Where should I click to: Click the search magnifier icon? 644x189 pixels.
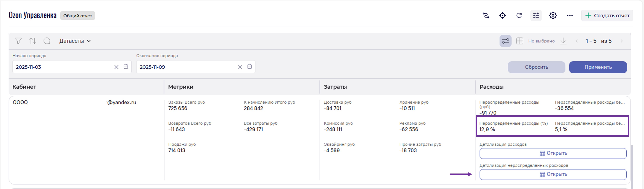pos(47,41)
